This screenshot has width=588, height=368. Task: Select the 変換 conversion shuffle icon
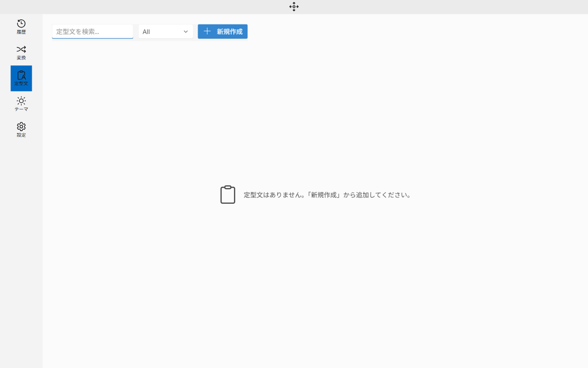point(21,52)
